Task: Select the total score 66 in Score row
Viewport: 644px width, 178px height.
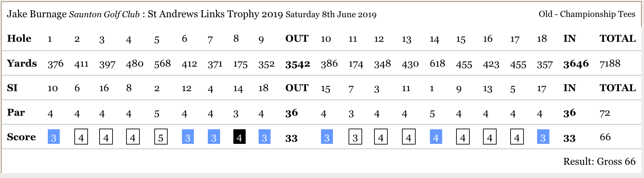Action: (x=605, y=137)
